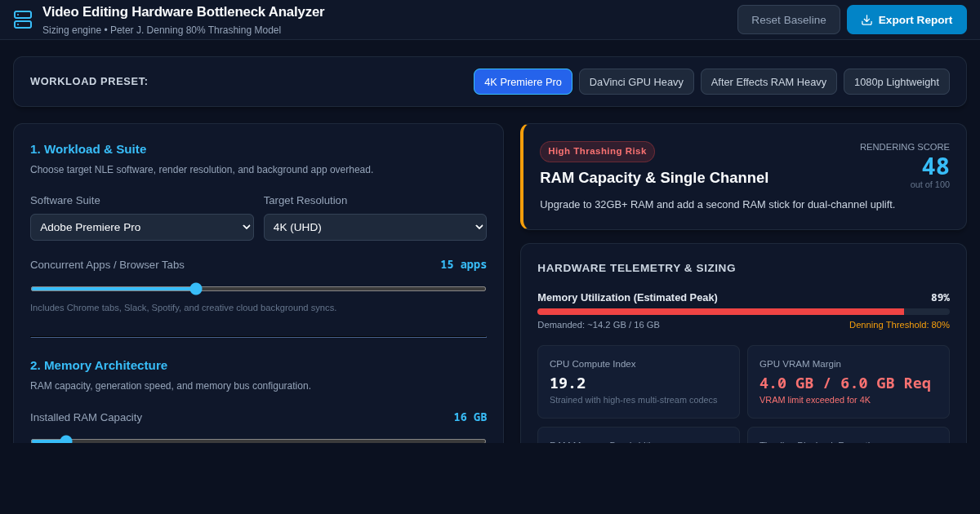
Task: Click the Demanded ~14.2 GB / 16 GB text
Action: coord(599,325)
